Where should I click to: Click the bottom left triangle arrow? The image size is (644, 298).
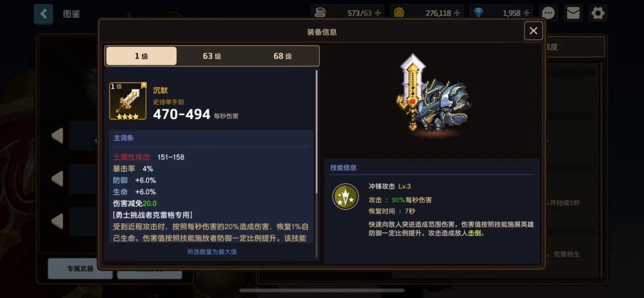(x=57, y=221)
